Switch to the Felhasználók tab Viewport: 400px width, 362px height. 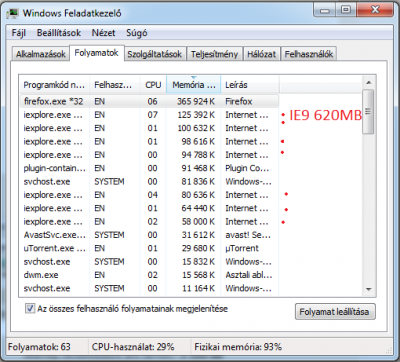pyautogui.click(x=309, y=54)
